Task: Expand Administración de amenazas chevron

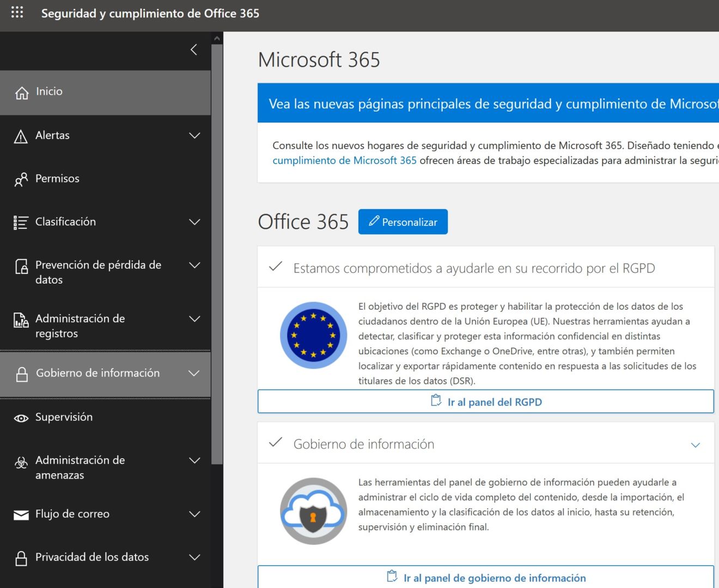Action: click(194, 461)
